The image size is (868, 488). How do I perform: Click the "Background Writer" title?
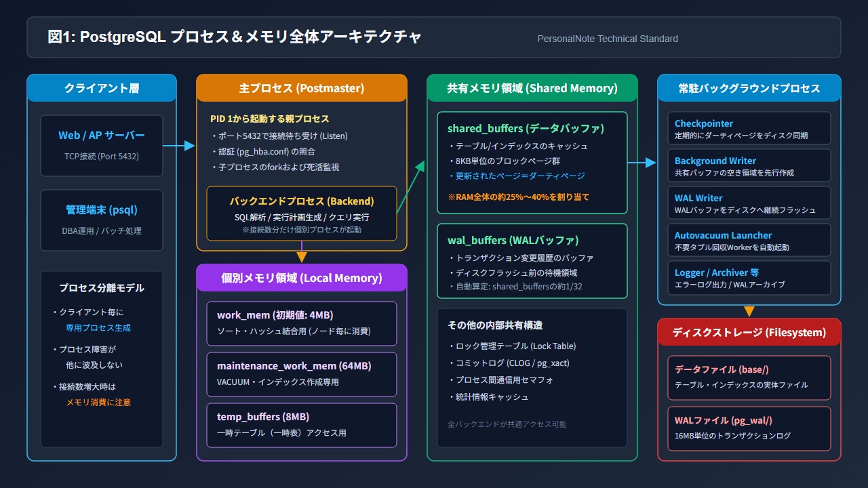point(715,161)
